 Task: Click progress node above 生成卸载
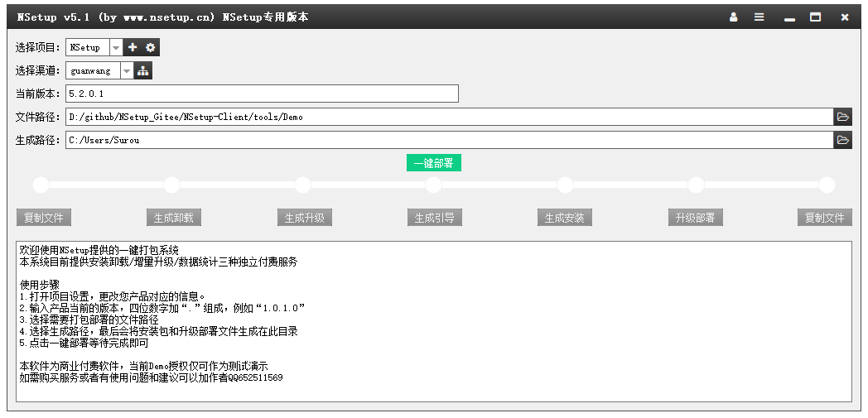[x=171, y=185]
